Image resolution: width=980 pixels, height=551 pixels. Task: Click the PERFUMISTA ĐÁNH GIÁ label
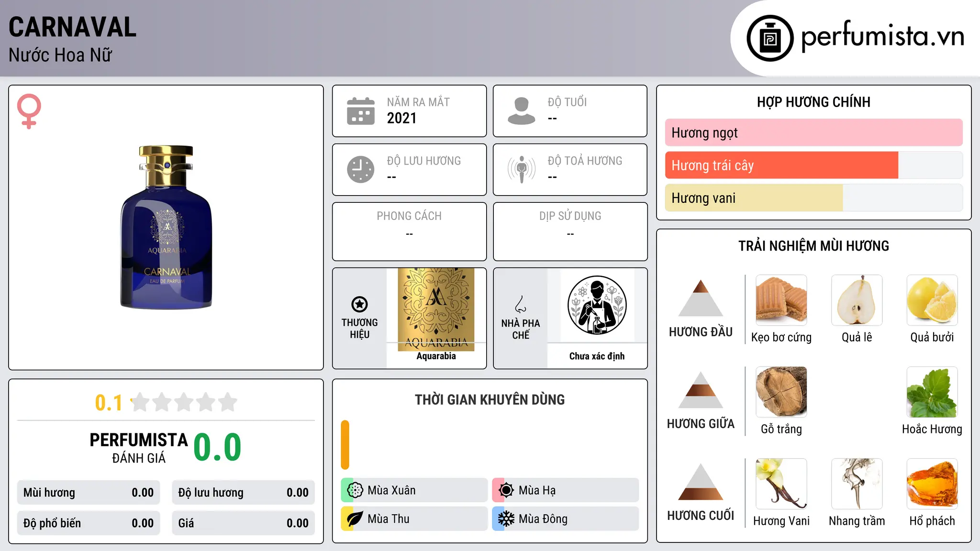click(139, 448)
